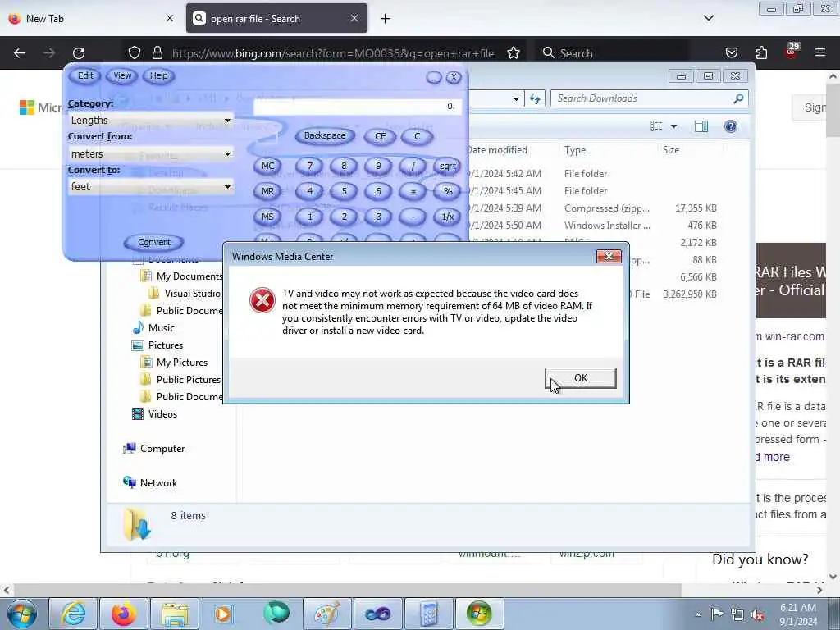Click calculator digit 7

(309, 166)
